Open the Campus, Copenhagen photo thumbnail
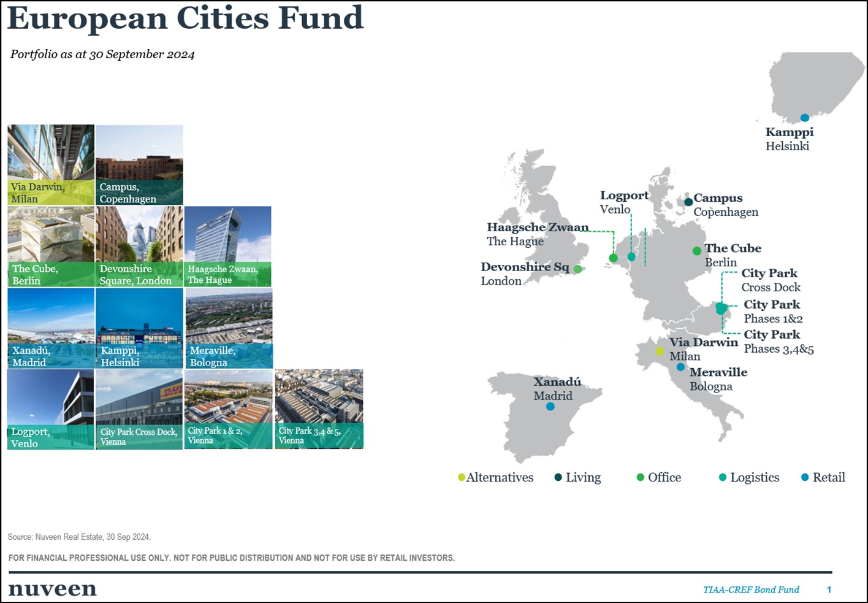This screenshot has height=603, width=868. tap(139, 165)
